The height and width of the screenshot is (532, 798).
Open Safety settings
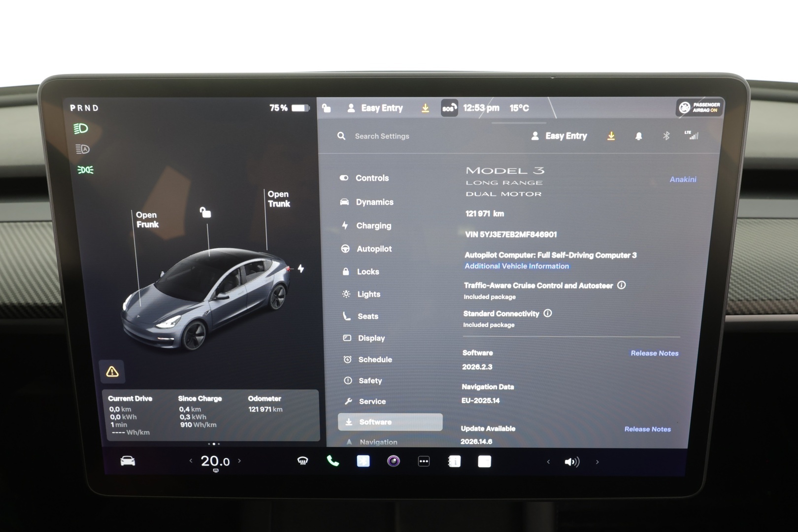coord(363,381)
